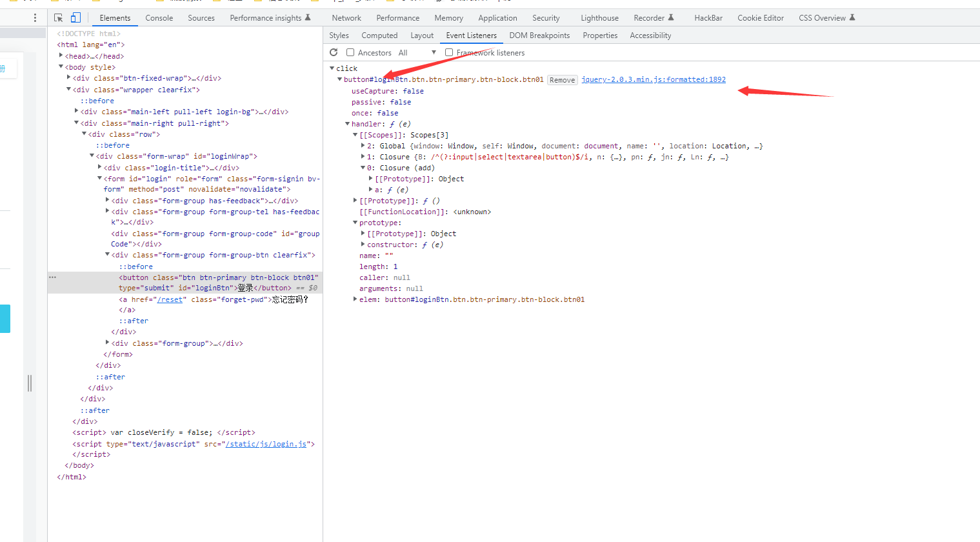Open the Application tab
The height and width of the screenshot is (542, 980).
(x=497, y=18)
